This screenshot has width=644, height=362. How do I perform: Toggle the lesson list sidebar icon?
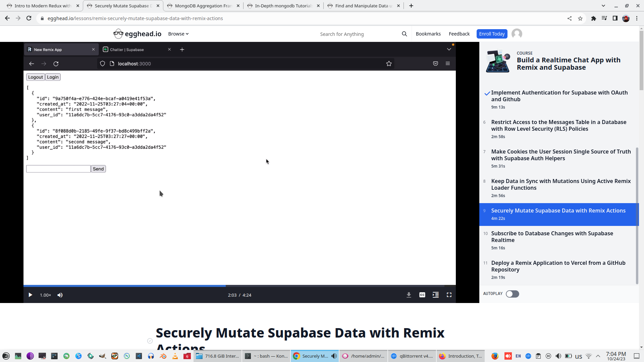[x=436, y=295]
